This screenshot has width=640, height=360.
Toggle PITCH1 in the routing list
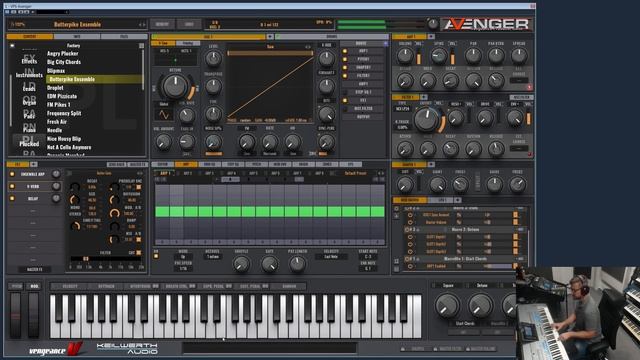point(345,59)
